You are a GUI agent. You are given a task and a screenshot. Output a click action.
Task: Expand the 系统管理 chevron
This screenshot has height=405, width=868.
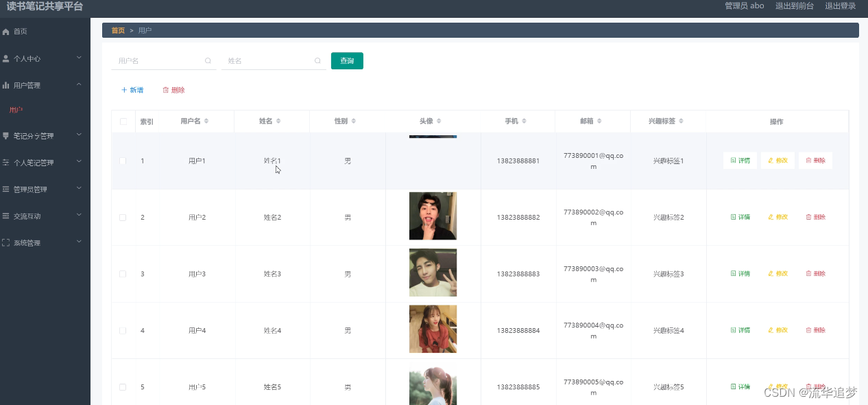coord(79,242)
